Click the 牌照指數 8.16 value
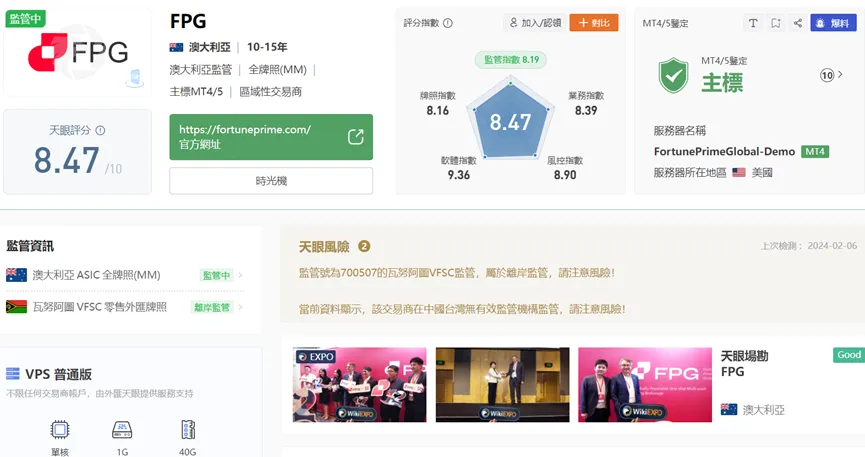Image resolution: width=865 pixels, height=457 pixels. coord(437,110)
